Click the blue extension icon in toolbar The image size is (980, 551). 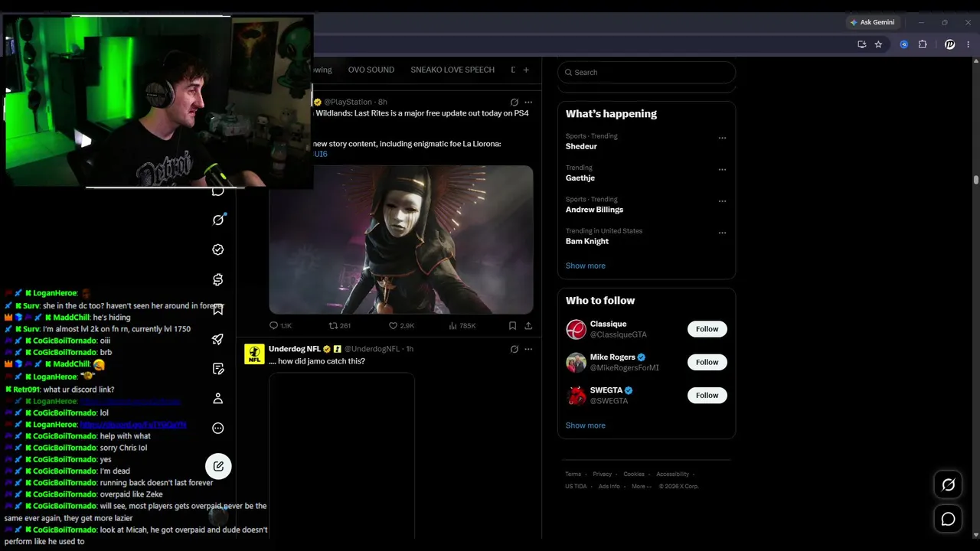(x=903, y=44)
